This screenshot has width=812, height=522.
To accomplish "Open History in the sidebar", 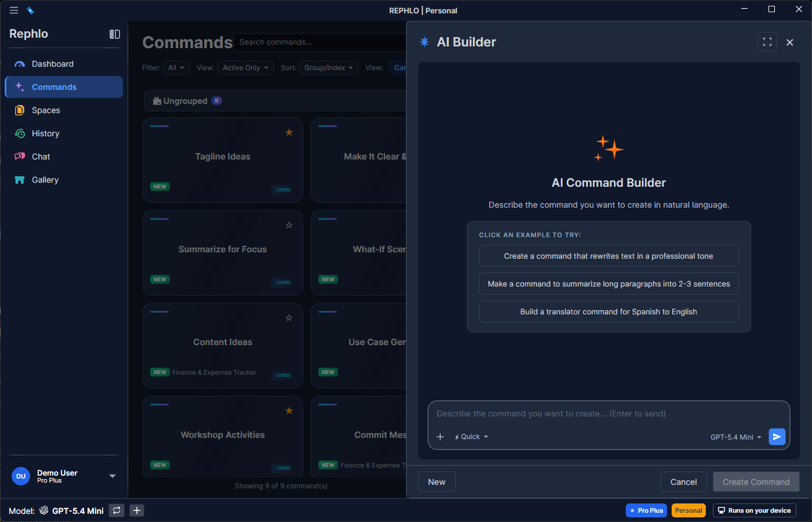I will pos(64,133).
